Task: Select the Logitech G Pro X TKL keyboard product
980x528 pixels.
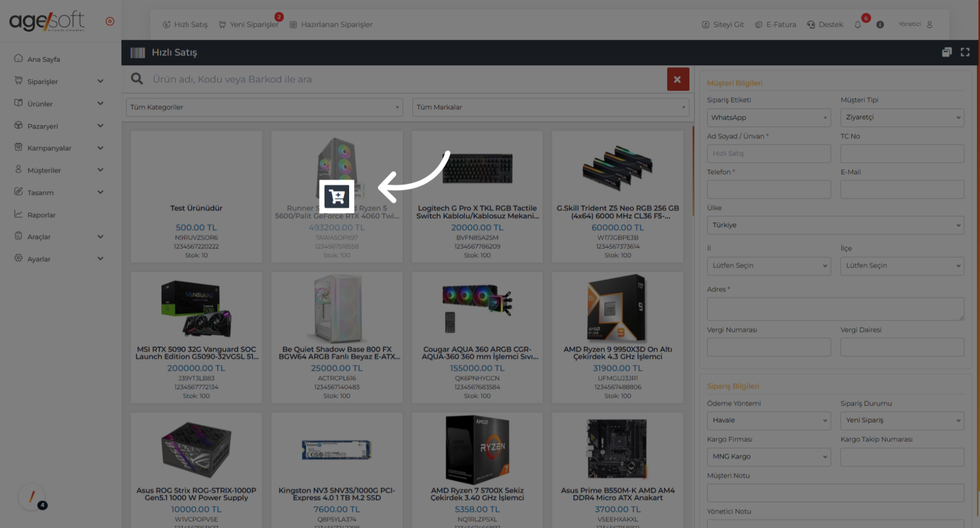Action: 477,197
